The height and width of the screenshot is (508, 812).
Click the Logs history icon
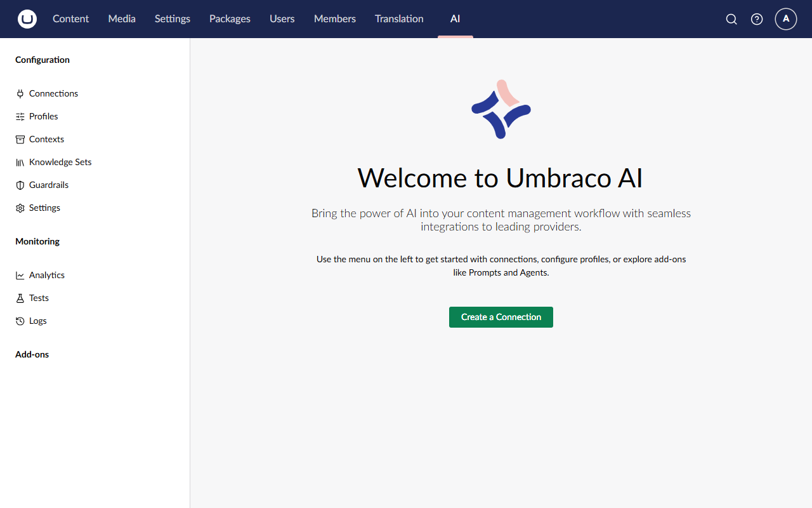20,321
